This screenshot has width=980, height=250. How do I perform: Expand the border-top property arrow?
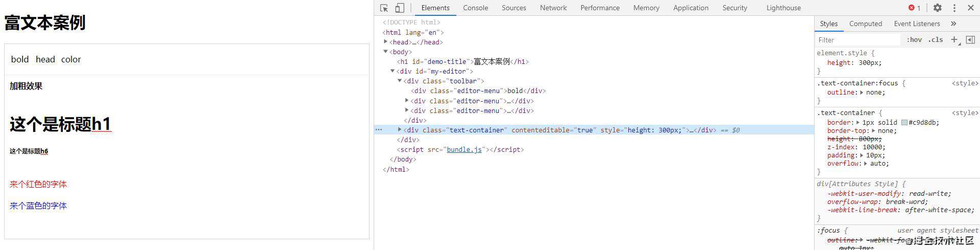click(x=874, y=131)
